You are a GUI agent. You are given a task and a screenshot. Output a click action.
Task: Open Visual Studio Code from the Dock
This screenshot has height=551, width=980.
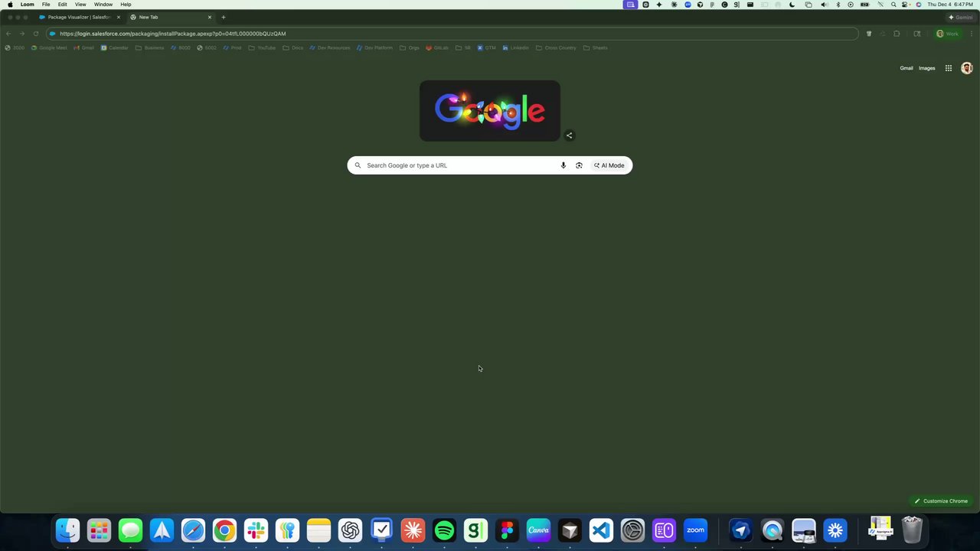tap(601, 530)
